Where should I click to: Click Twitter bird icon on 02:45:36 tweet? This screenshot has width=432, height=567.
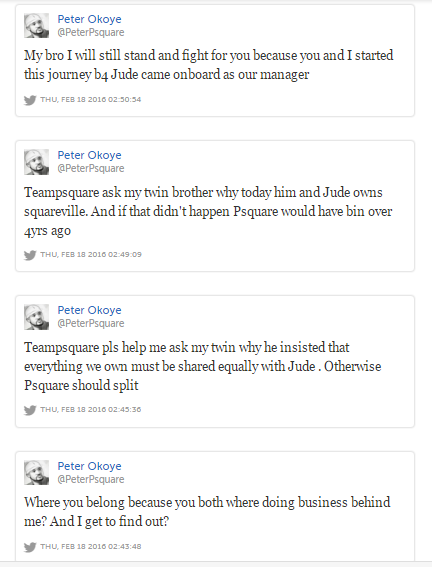pyautogui.click(x=30, y=410)
